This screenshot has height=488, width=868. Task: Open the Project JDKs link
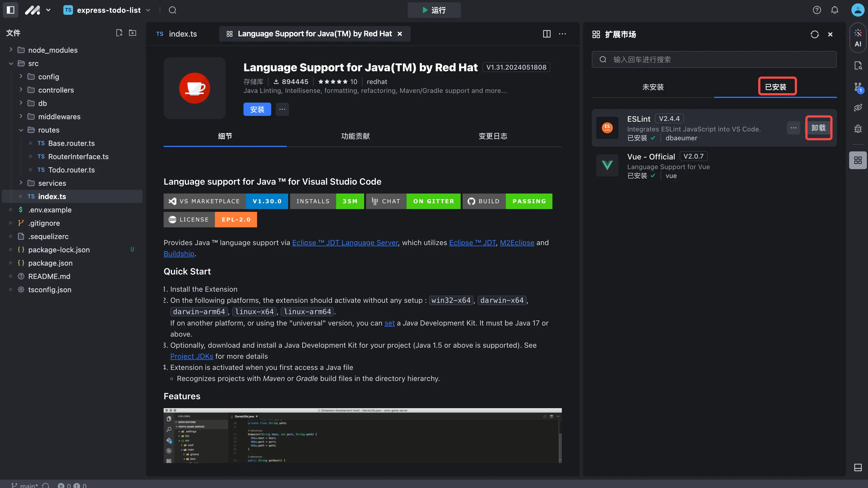click(x=191, y=356)
